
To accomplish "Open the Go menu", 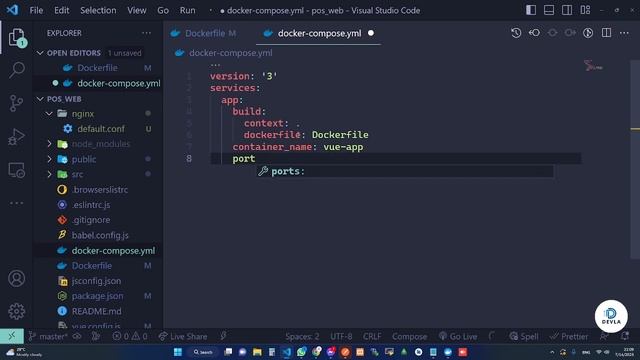I will coord(163,10).
